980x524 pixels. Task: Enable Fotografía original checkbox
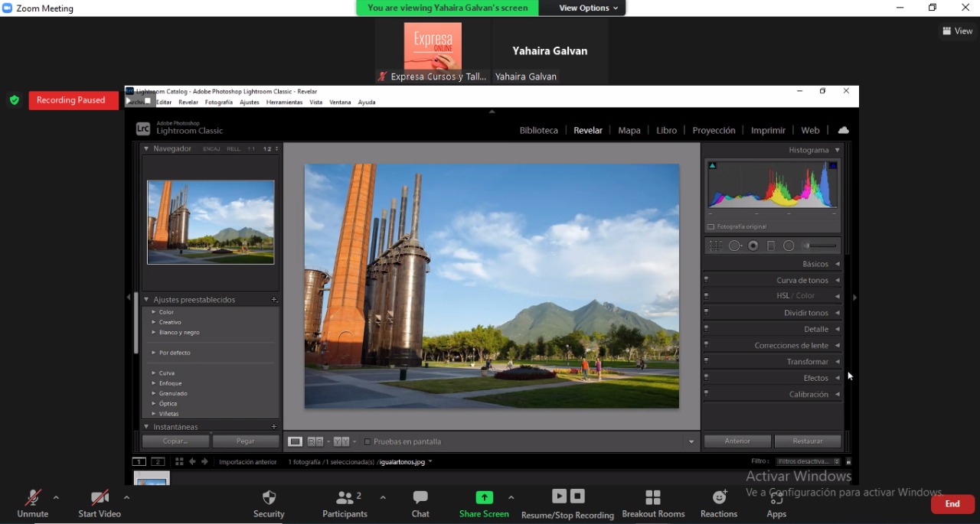point(711,226)
